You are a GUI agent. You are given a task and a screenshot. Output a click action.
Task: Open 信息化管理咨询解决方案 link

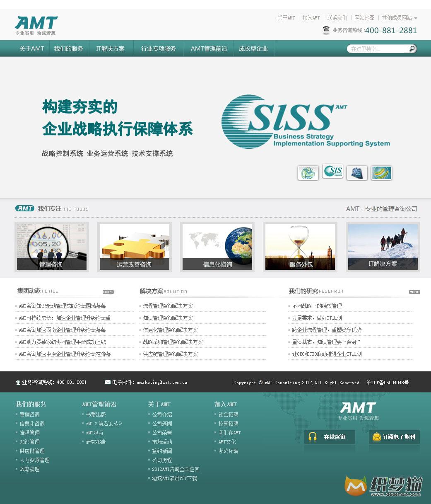coord(171,330)
